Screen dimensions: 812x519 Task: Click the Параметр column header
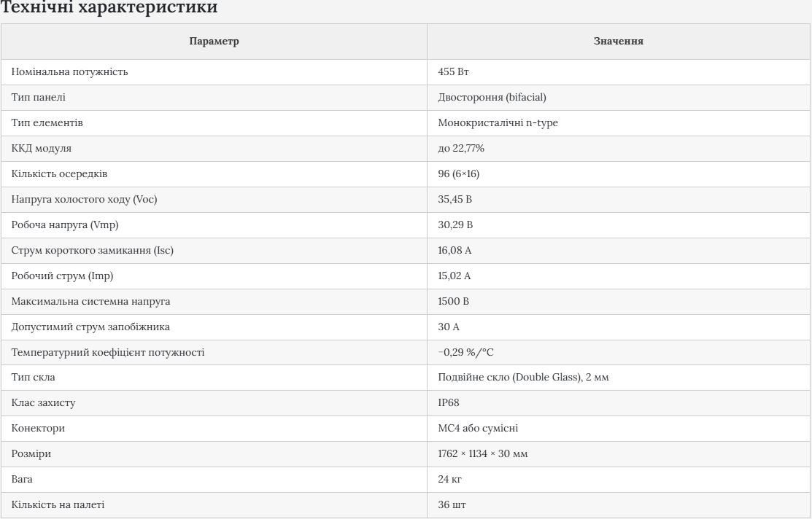214,41
